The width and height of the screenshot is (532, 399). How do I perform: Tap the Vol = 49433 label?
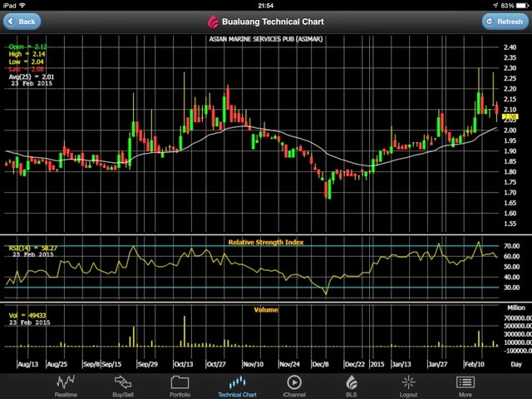pyautogui.click(x=27, y=315)
